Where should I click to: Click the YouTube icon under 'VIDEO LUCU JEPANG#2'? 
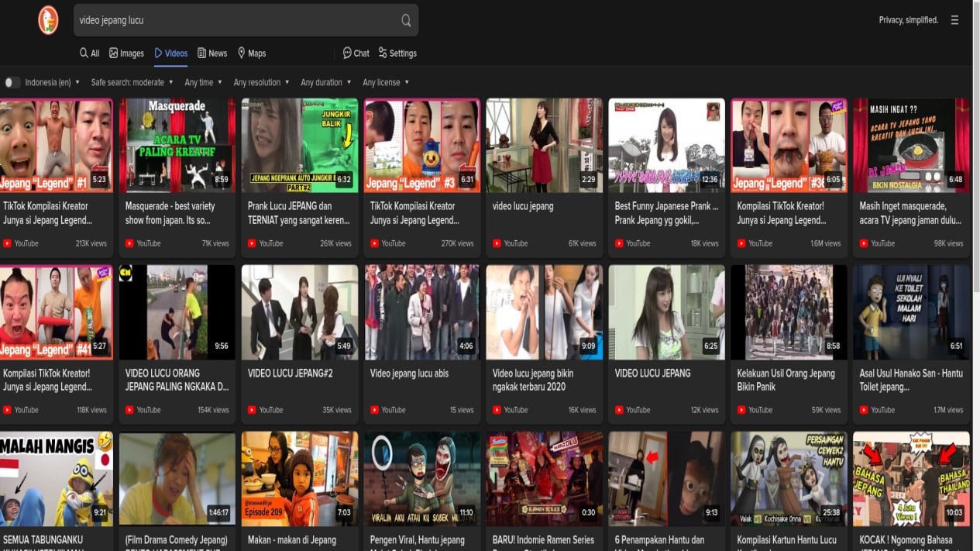click(x=253, y=409)
